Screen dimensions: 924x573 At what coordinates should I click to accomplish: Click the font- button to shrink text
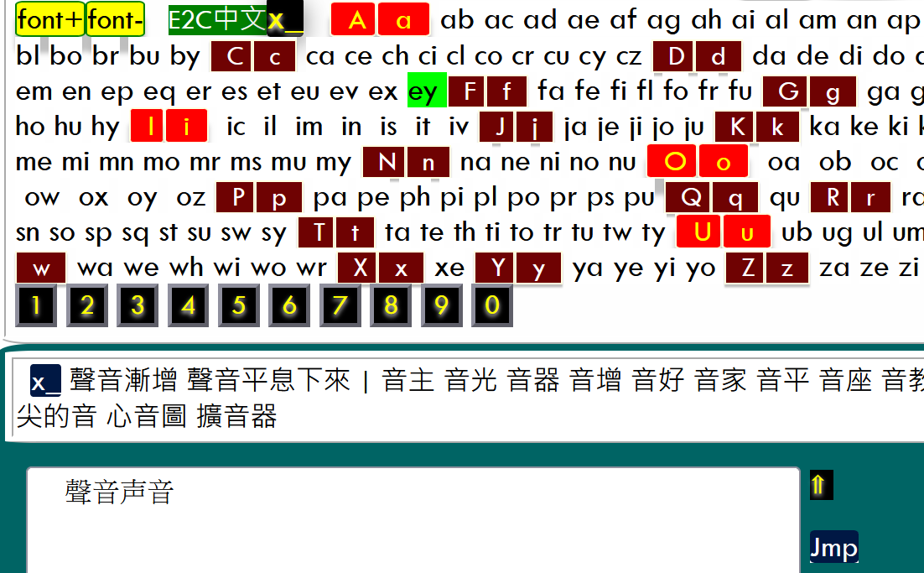click(x=115, y=21)
